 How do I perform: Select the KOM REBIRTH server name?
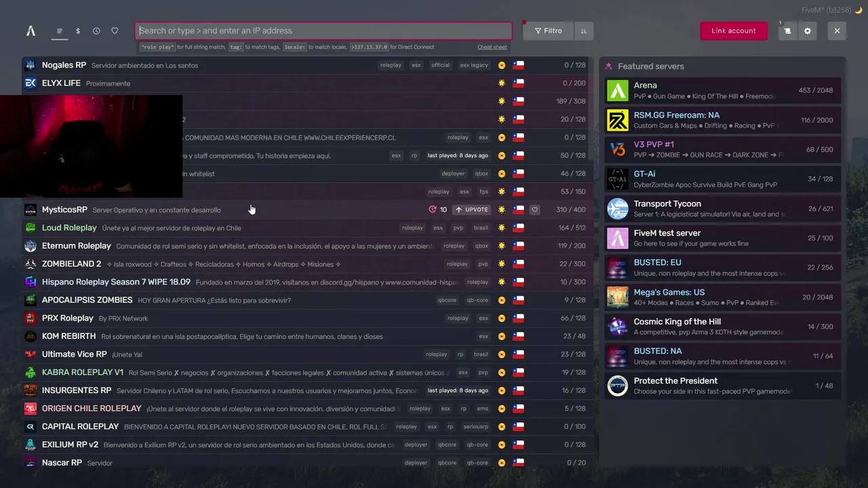68,336
